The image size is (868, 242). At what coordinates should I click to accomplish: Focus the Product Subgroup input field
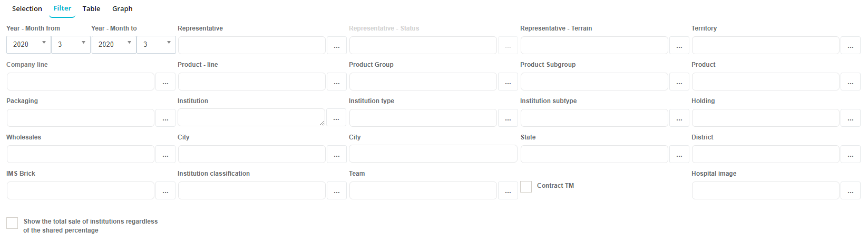(x=594, y=82)
